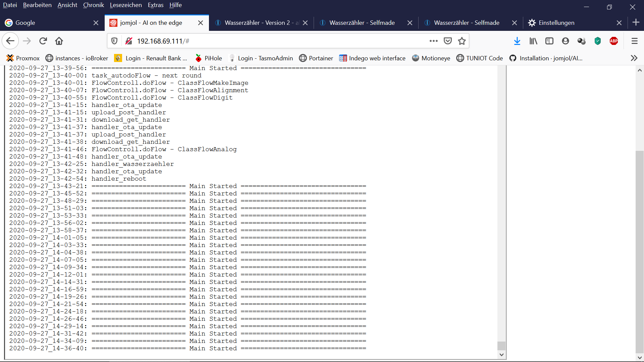Go back to the previous page
The height and width of the screenshot is (362, 644).
10,41
